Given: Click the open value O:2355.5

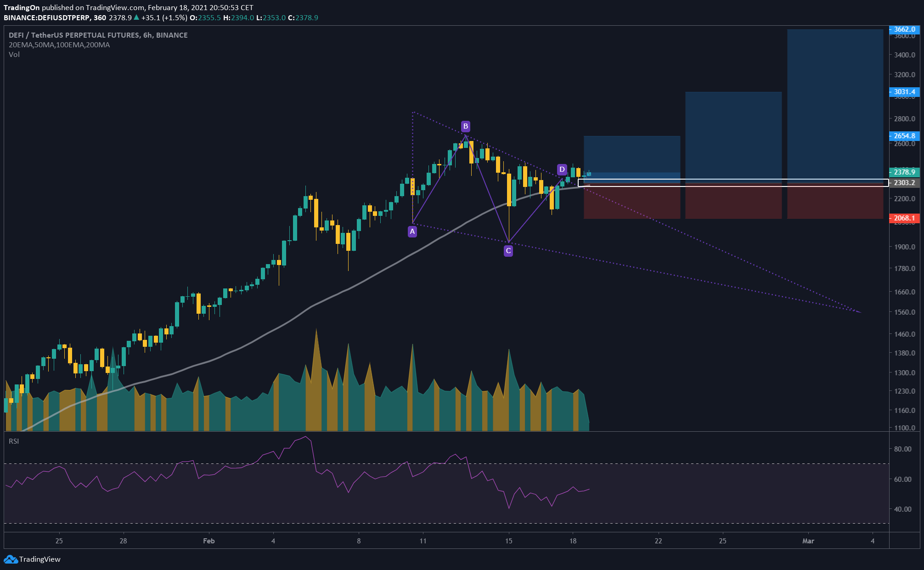Looking at the screenshot, I should (x=205, y=18).
